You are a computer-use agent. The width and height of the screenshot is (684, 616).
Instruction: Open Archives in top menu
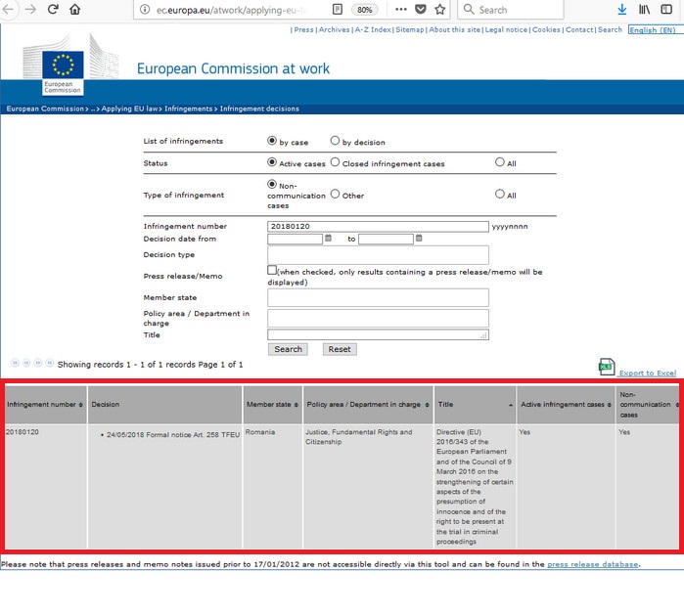click(334, 29)
